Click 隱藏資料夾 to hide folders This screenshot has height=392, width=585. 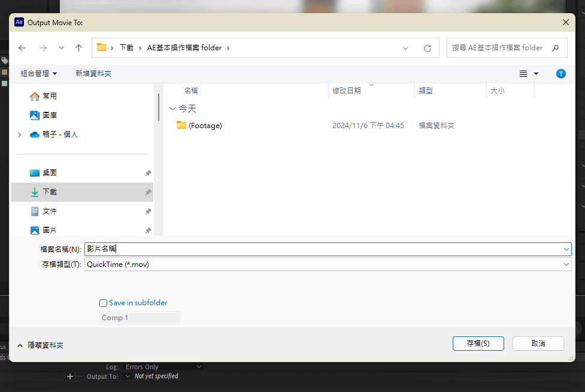(x=40, y=345)
